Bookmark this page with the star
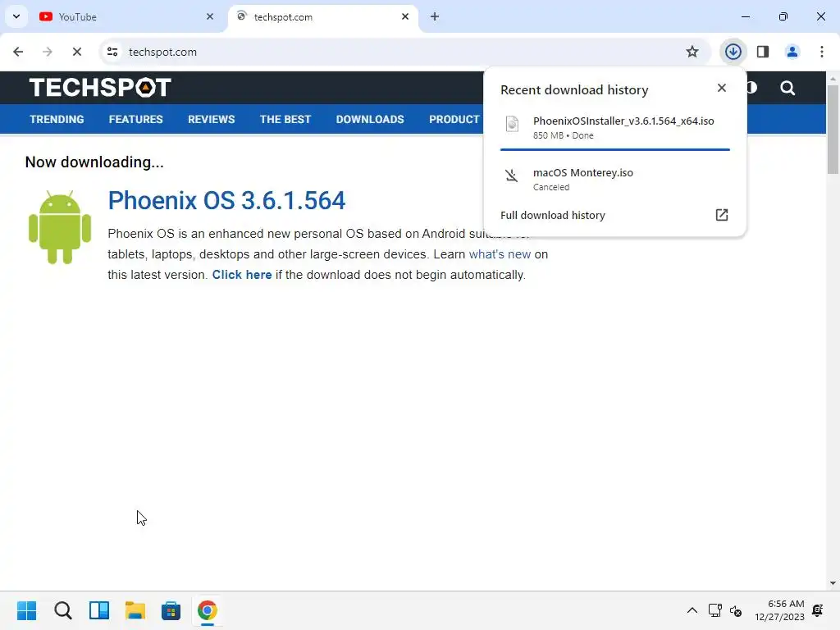Viewport: 840px width, 630px height. point(692,52)
